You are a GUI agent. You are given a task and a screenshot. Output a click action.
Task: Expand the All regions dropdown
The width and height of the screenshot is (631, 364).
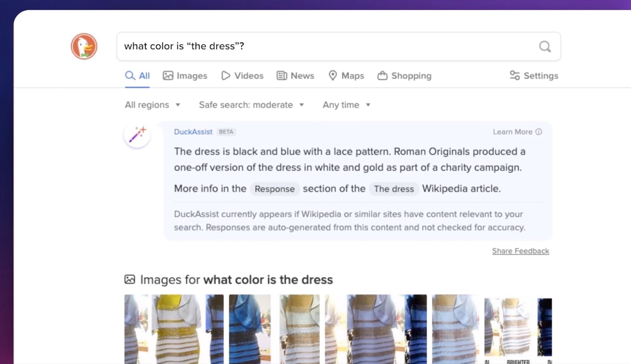(153, 105)
